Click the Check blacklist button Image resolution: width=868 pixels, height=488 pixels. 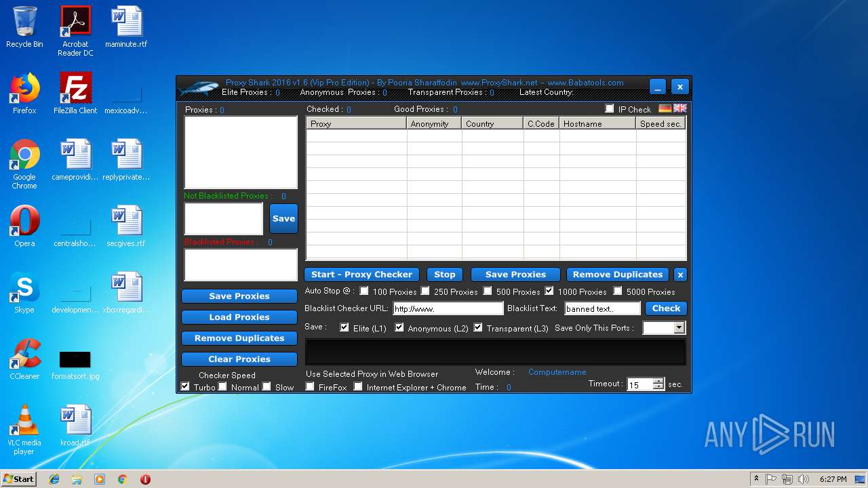pyautogui.click(x=666, y=308)
